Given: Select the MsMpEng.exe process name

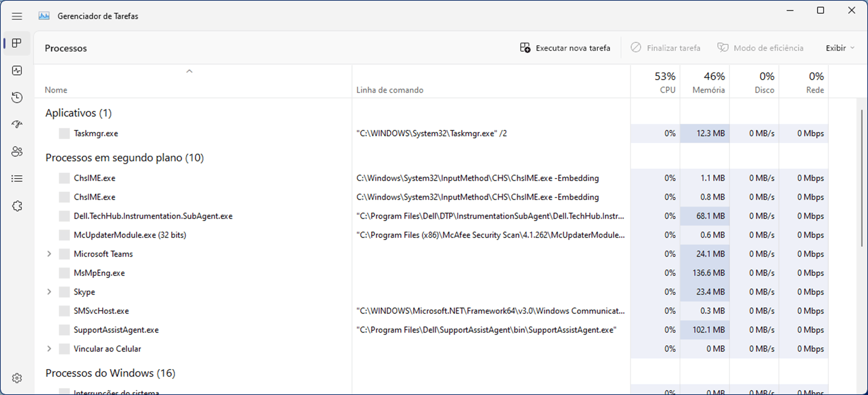Looking at the screenshot, I should tap(99, 273).
